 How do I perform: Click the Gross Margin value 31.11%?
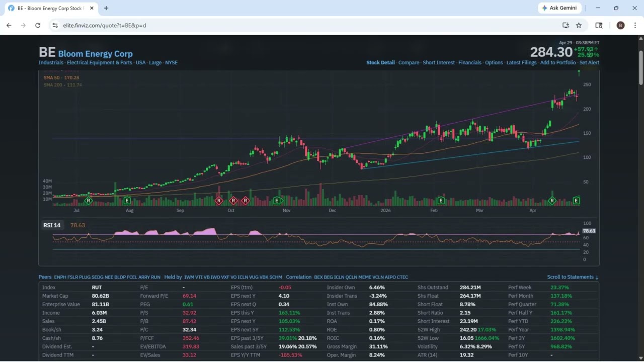coord(378,347)
